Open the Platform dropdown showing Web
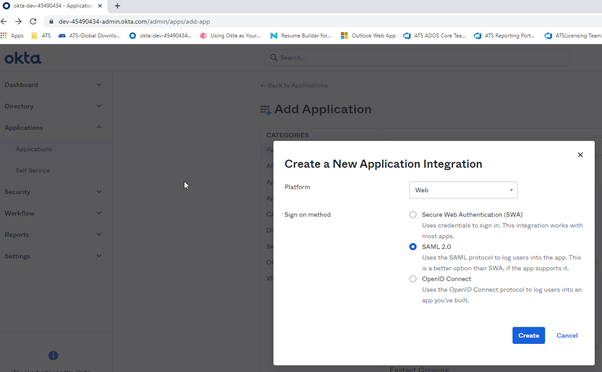 (463, 190)
